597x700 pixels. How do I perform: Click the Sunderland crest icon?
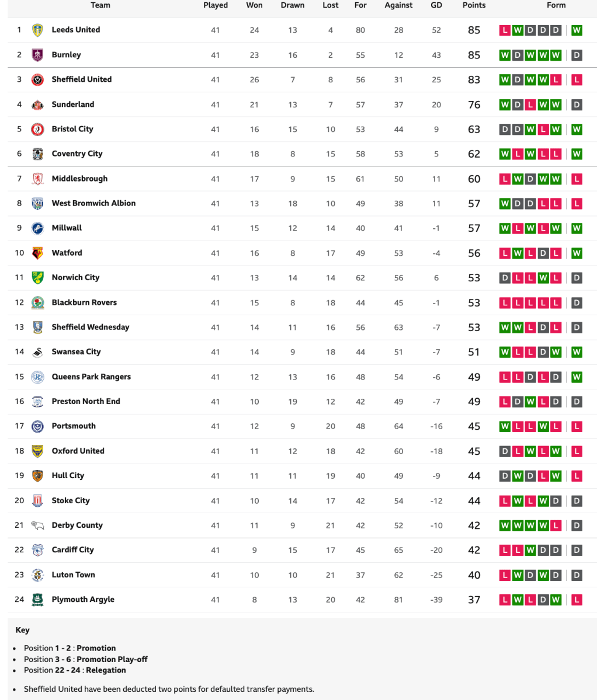click(37, 105)
